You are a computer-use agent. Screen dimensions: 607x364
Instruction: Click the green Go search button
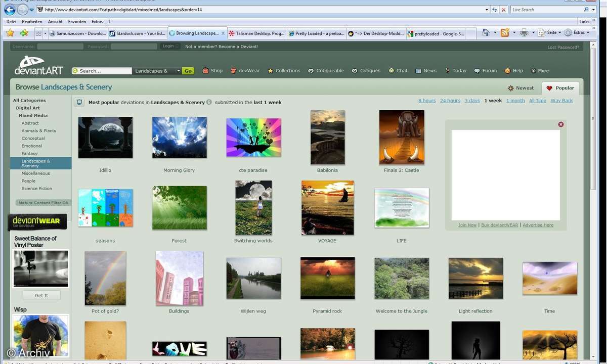click(x=188, y=71)
